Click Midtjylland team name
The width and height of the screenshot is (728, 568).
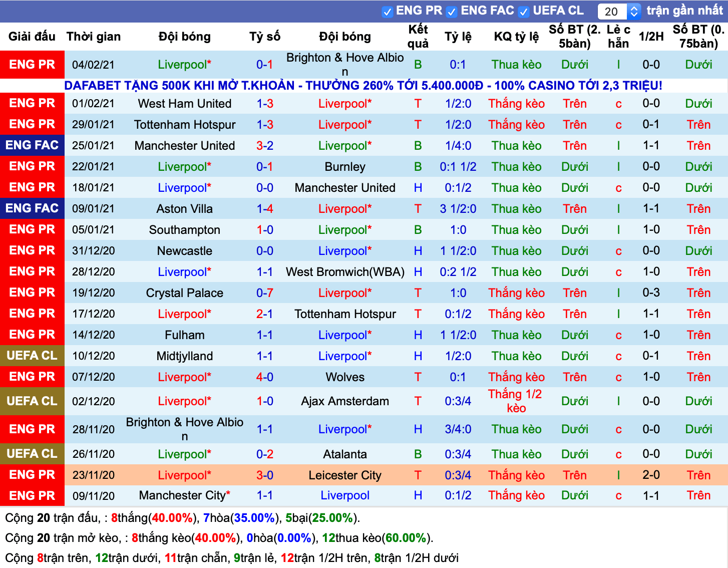point(185,356)
